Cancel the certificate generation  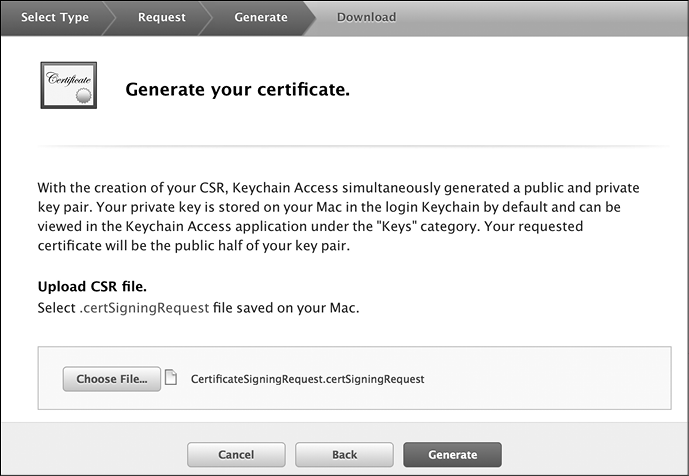(236, 454)
